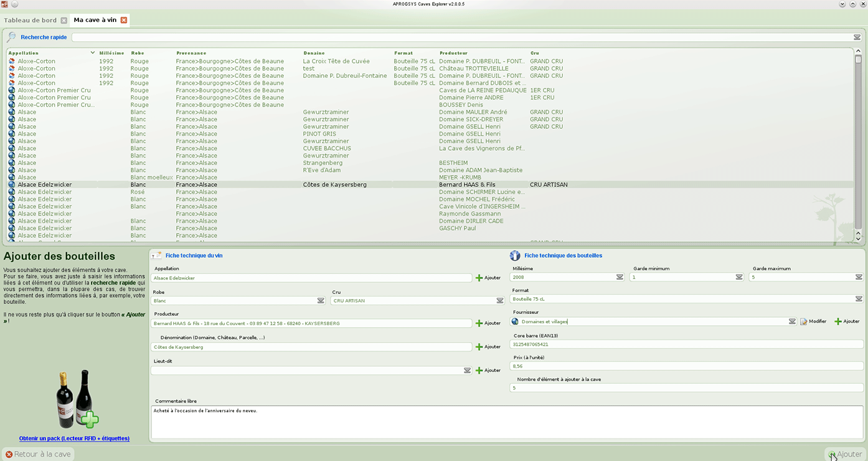
Task: Click the globe icon of the selected Bernard HAAS row
Action: coord(11,185)
